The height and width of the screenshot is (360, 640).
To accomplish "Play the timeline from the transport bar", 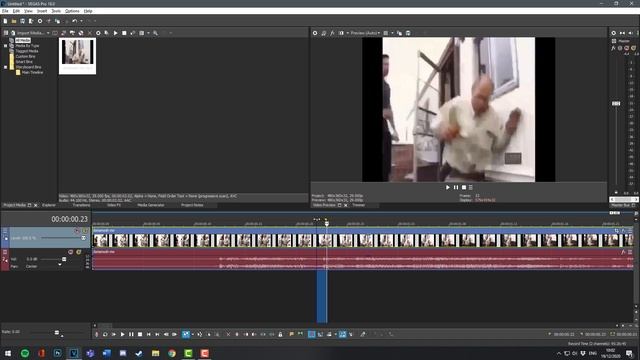I will 122,334.
